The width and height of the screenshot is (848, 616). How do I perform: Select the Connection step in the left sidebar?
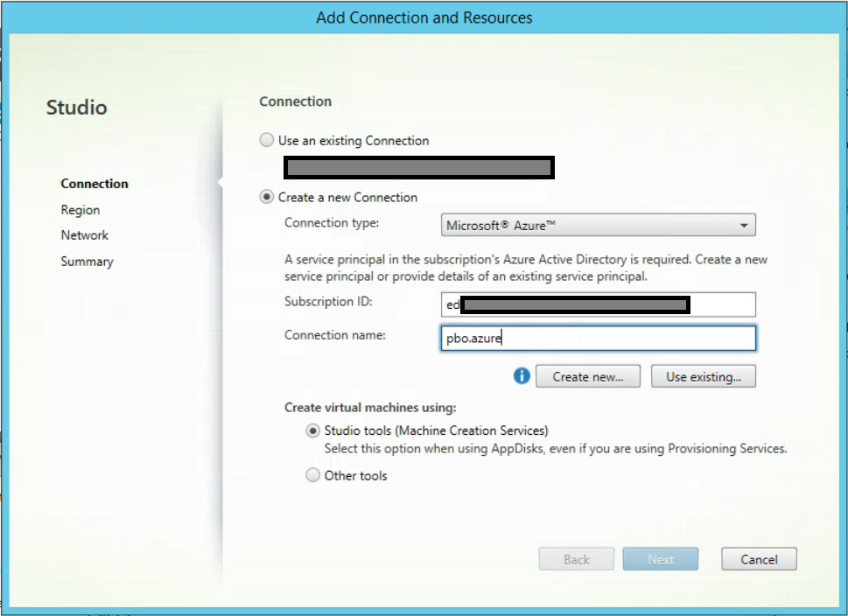(x=95, y=184)
